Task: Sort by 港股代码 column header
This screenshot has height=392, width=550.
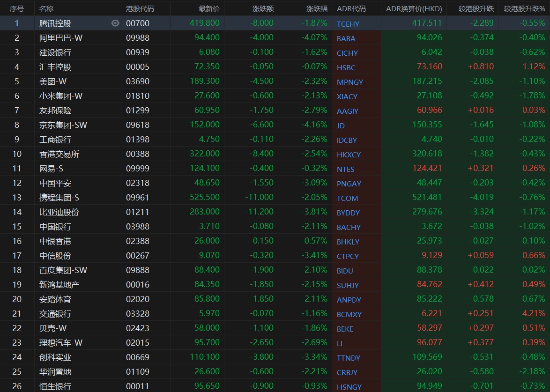Action: 140,8
